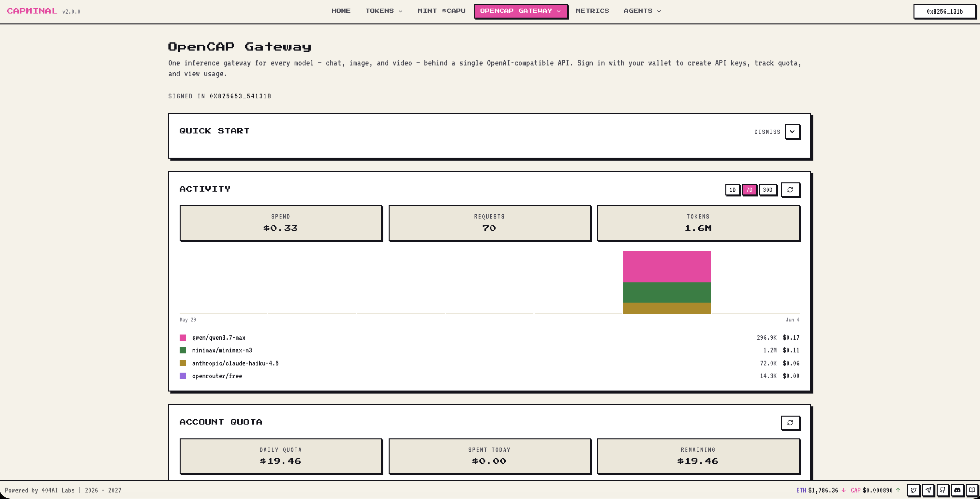Click the CAP price up arrow
The image size is (980, 499).
click(x=898, y=490)
